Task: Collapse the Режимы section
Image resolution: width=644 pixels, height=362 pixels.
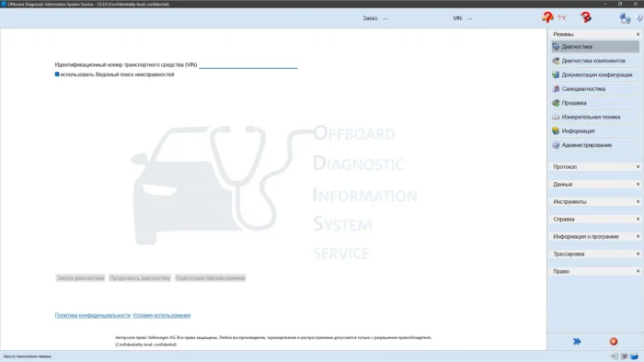Action: [595, 34]
